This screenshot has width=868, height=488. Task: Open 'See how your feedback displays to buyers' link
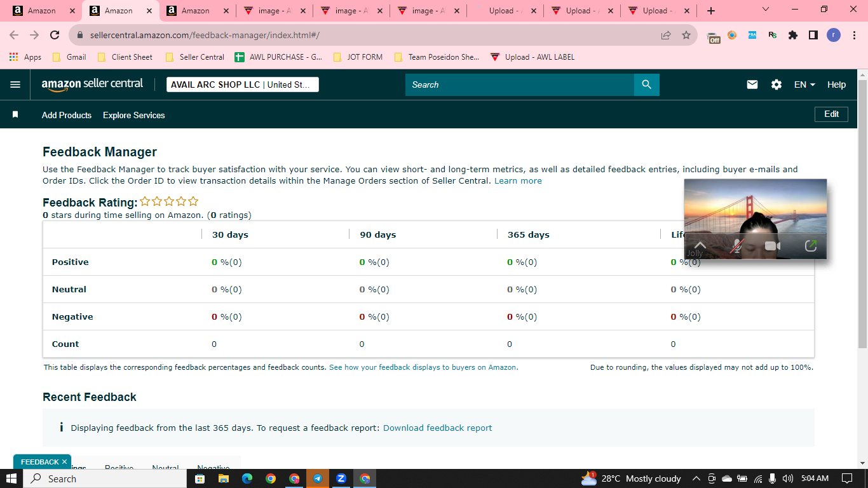click(x=423, y=367)
